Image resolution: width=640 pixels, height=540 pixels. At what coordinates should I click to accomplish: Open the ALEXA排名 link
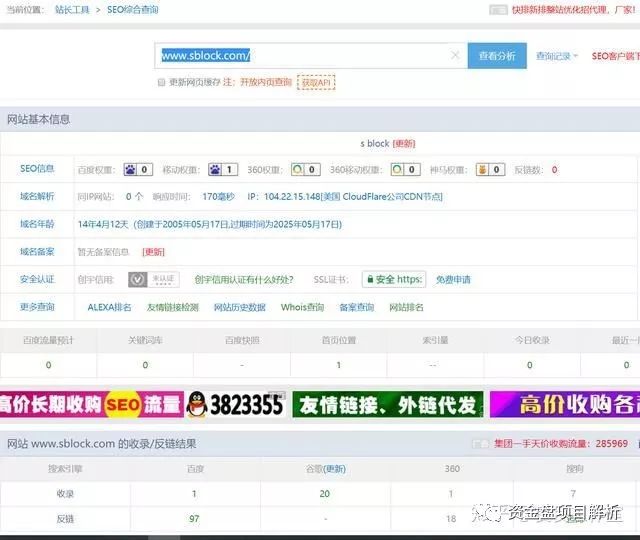coord(109,307)
